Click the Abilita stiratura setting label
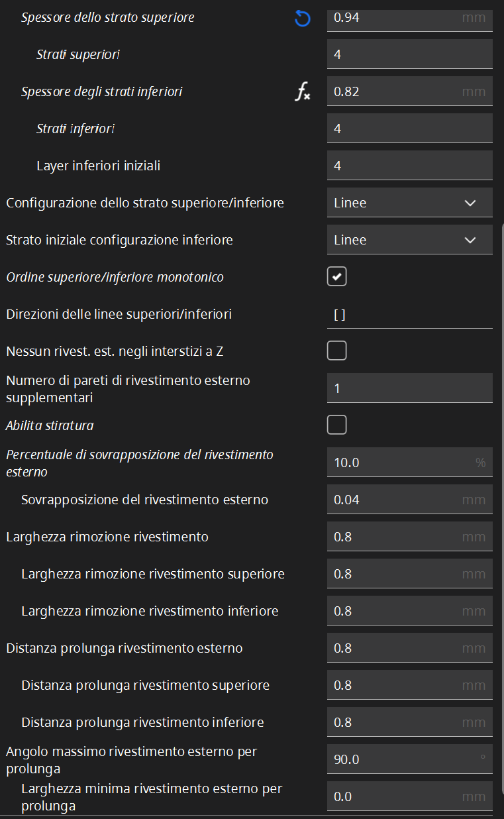504x819 pixels. tap(50, 425)
